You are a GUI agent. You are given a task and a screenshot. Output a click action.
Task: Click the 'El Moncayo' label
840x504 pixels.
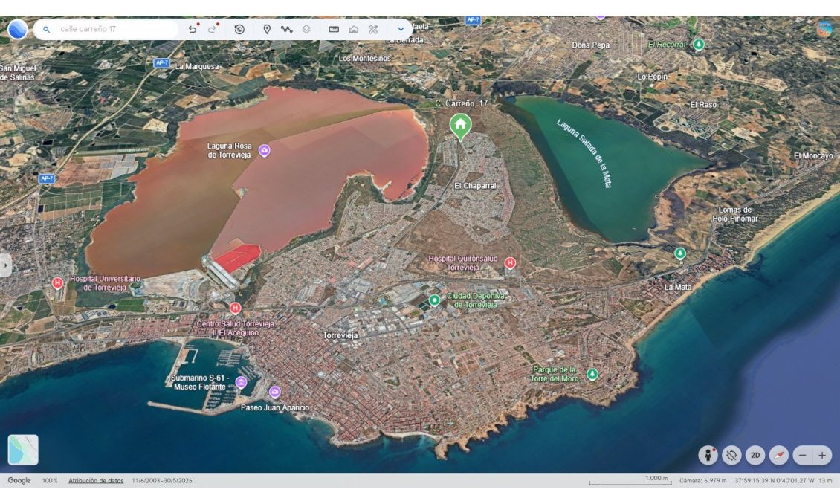pos(813,156)
